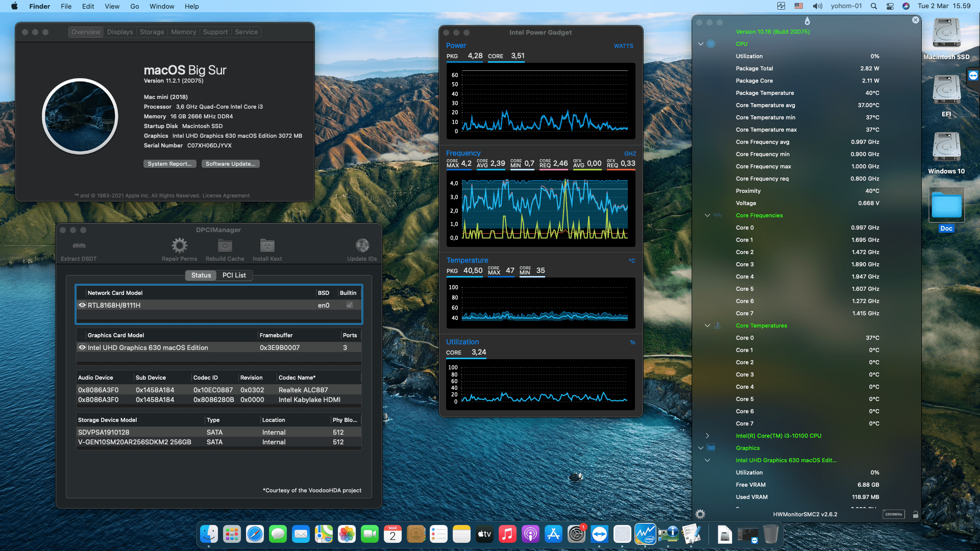Open the Displays tab in About This Mac

click(x=119, y=32)
